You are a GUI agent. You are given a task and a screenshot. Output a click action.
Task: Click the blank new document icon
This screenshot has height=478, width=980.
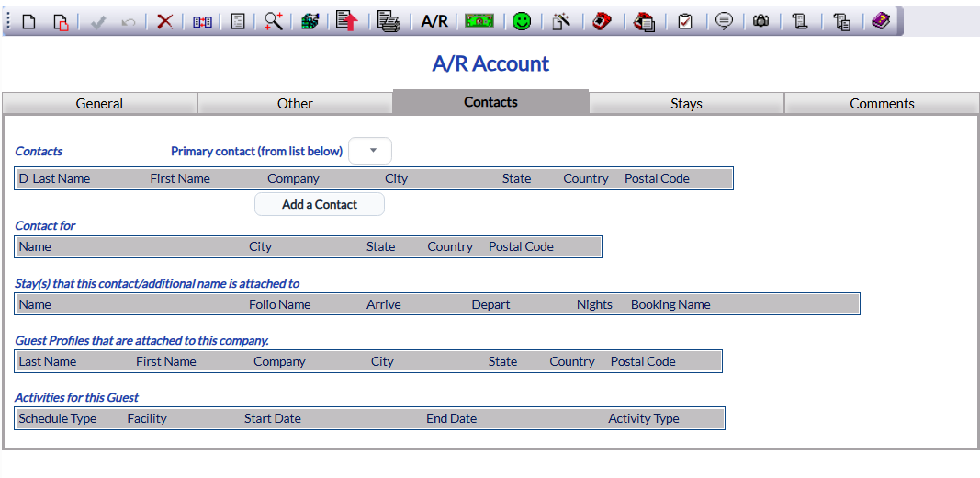tap(28, 21)
